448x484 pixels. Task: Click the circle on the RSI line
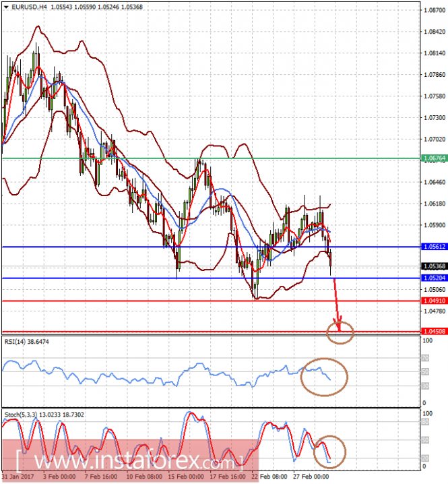[324, 377]
